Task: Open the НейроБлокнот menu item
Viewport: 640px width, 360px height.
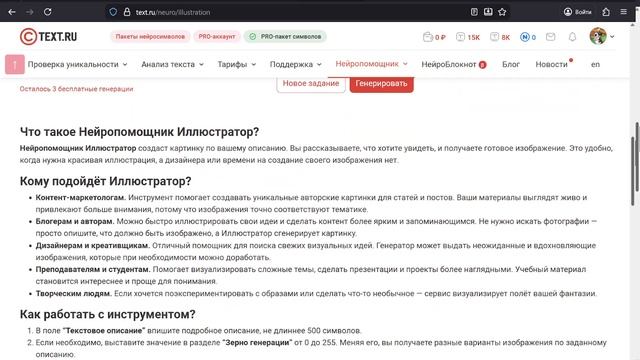Action: pyautogui.click(x=453, y=64)
